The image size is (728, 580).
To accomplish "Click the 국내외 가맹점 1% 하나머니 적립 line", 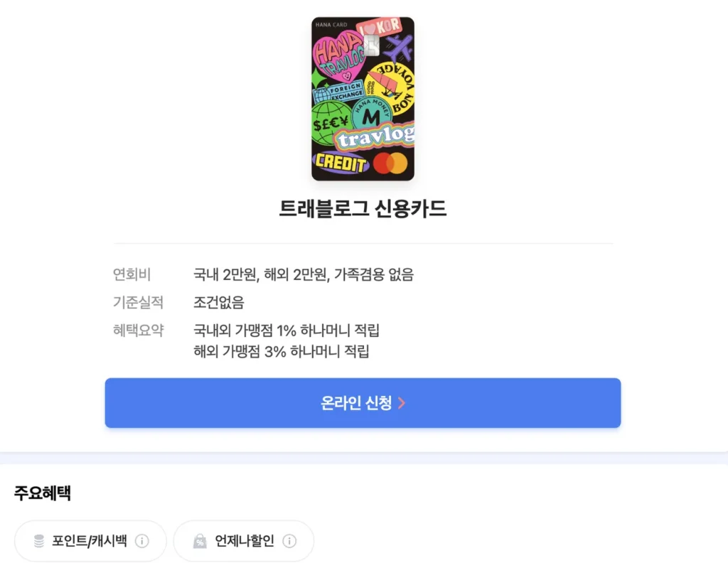I will [x=287, y=331].
